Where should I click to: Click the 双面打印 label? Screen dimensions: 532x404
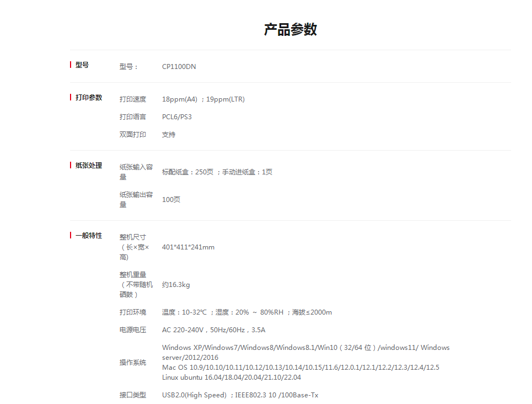tap(133, 135)
